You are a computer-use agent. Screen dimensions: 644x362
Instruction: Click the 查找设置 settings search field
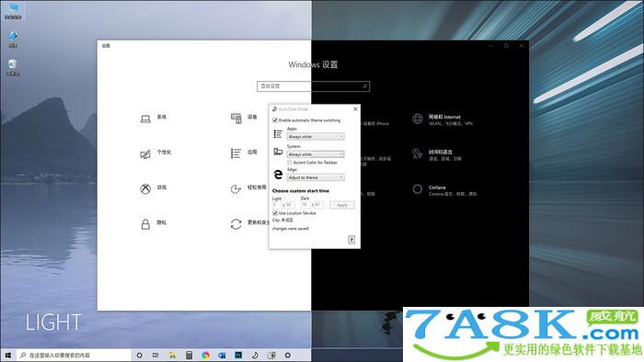coord(314,86)
